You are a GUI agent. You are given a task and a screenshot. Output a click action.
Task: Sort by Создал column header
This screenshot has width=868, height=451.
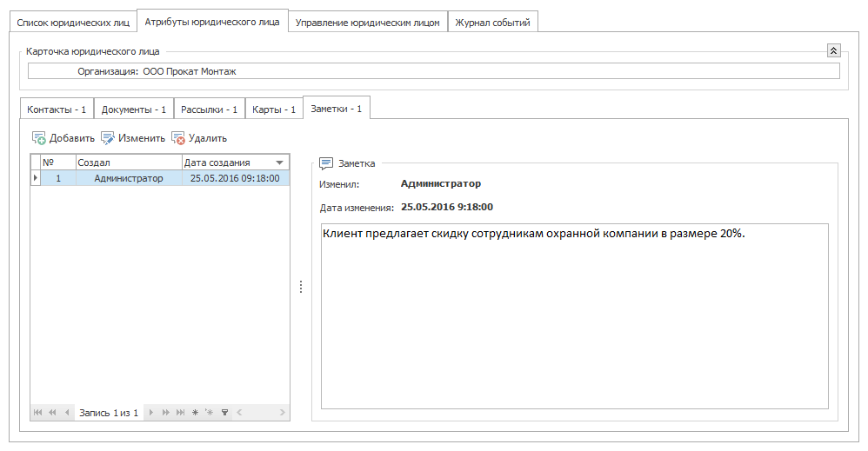(129, 162)
